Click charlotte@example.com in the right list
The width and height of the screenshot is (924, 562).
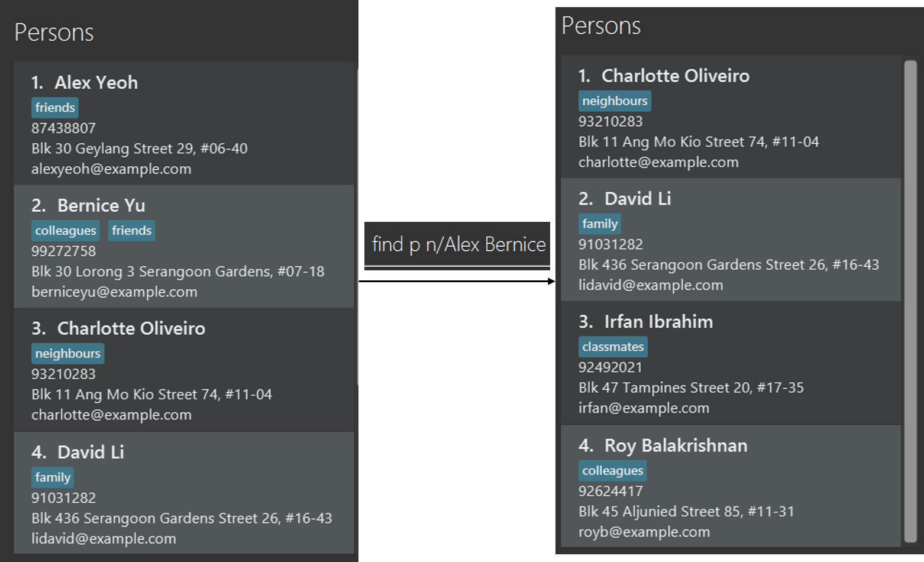tap(658, 163)
